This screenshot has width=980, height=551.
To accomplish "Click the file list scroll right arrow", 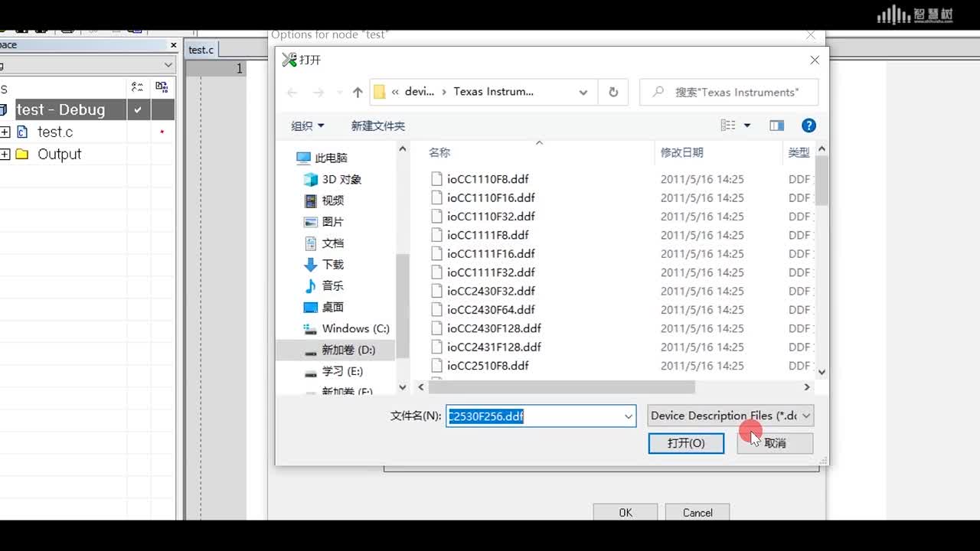I will click(806, 387).
